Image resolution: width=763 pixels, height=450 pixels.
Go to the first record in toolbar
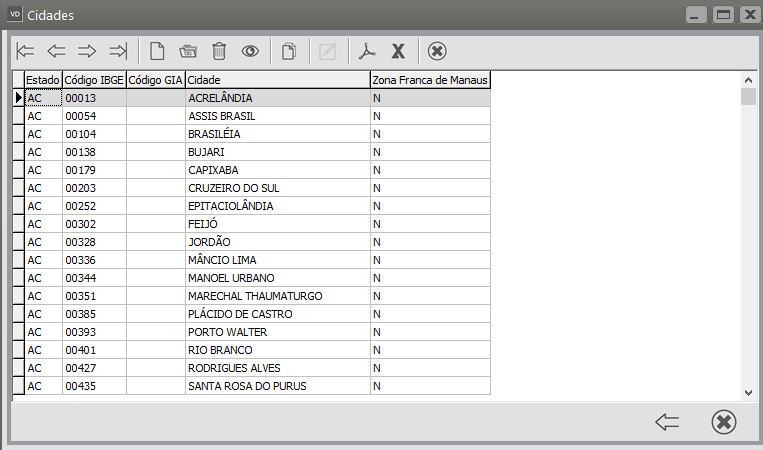[x=25, y=51]
